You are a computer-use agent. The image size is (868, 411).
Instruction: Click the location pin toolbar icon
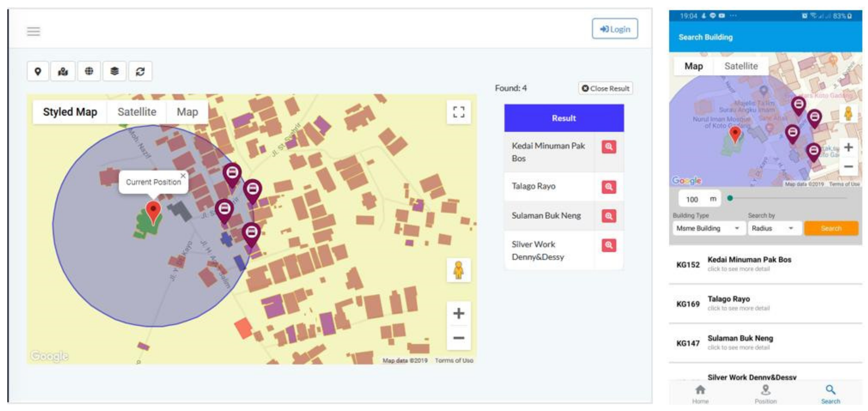(38, 71)
